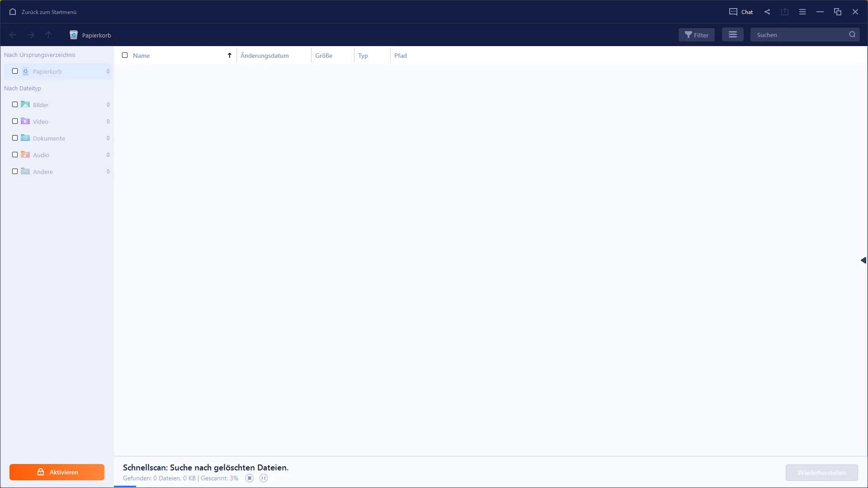This screenshot has height=488, width=868.
Task: Open the hamburger menu in title bar
Action: coord(802,12)
